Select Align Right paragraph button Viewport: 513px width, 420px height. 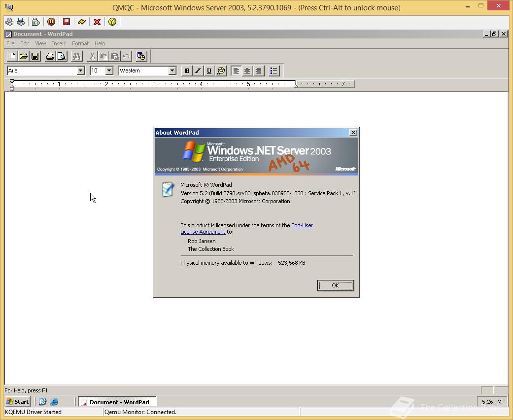coord(258,70)
